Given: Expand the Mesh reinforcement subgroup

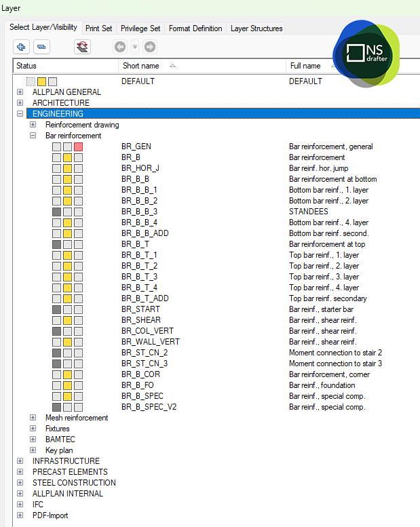Looking at the screenshot, I should coord(33,418).
